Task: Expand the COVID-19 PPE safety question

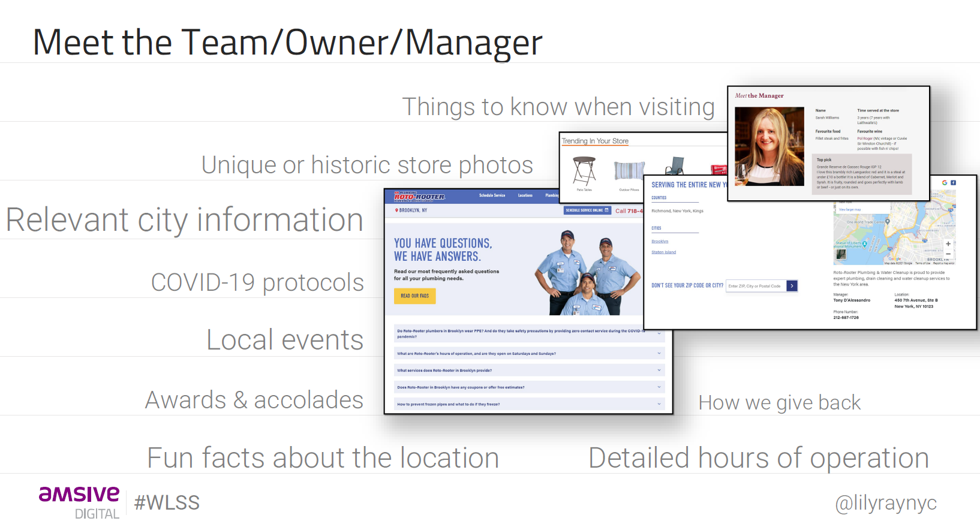Action: tap(659, 333)
